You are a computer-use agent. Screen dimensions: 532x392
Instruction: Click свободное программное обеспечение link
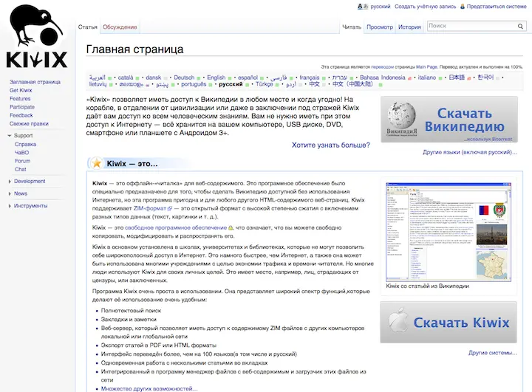click(x=176, y=228)
